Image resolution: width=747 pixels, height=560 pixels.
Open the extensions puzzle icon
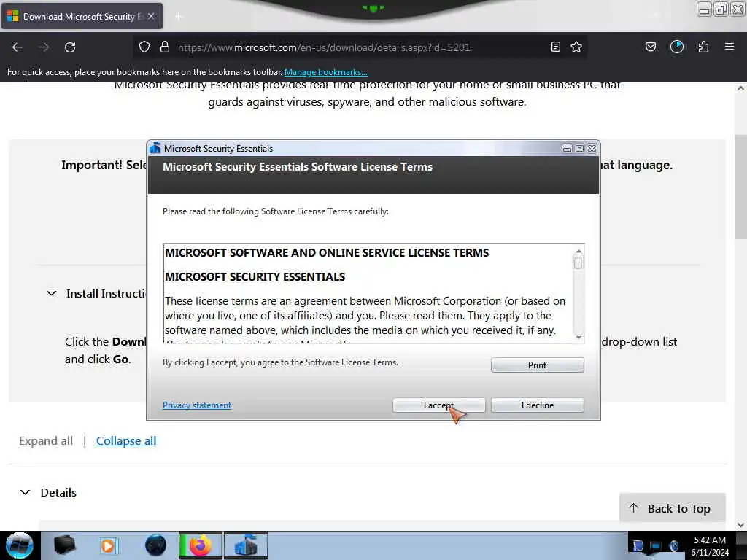tap(704, 47)
